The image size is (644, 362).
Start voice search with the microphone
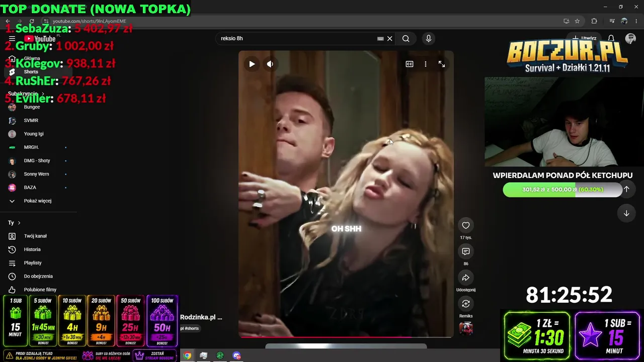point(429,39)
